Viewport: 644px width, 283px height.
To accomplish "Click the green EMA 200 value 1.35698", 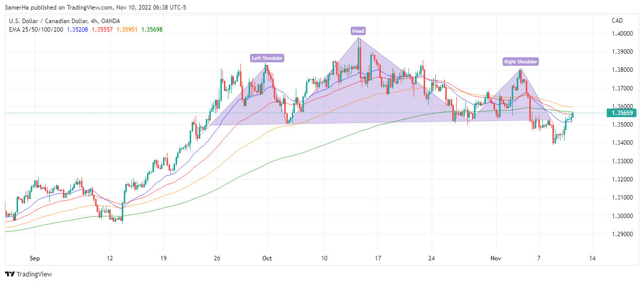I will point(152,29).
